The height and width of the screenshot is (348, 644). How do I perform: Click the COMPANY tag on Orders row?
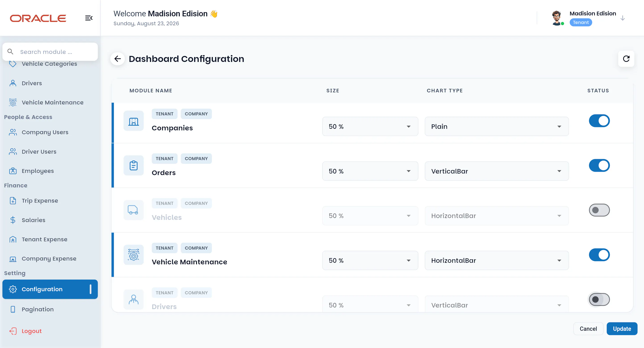point(196,159)
